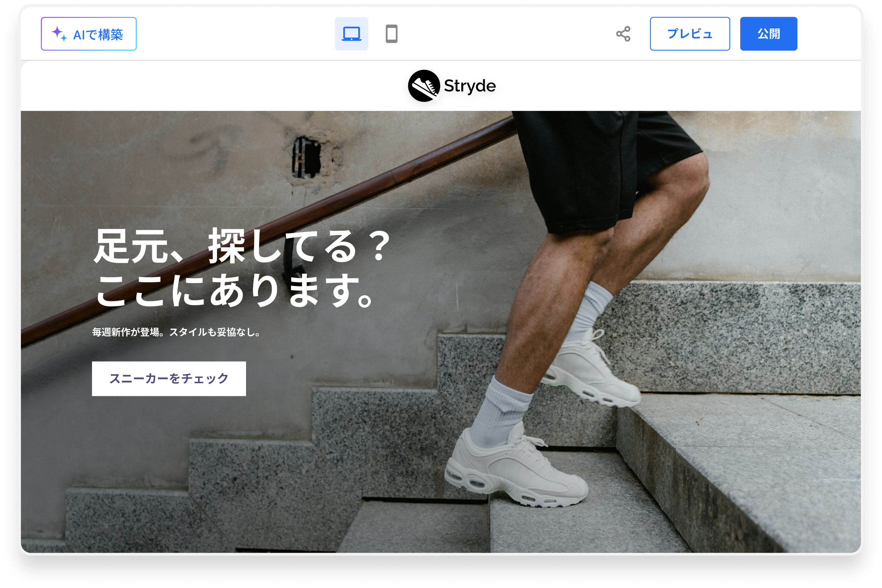882x588 pixels.
Task: Select subtitle 毎週新作が登場 text
Action: pos(176,332)
